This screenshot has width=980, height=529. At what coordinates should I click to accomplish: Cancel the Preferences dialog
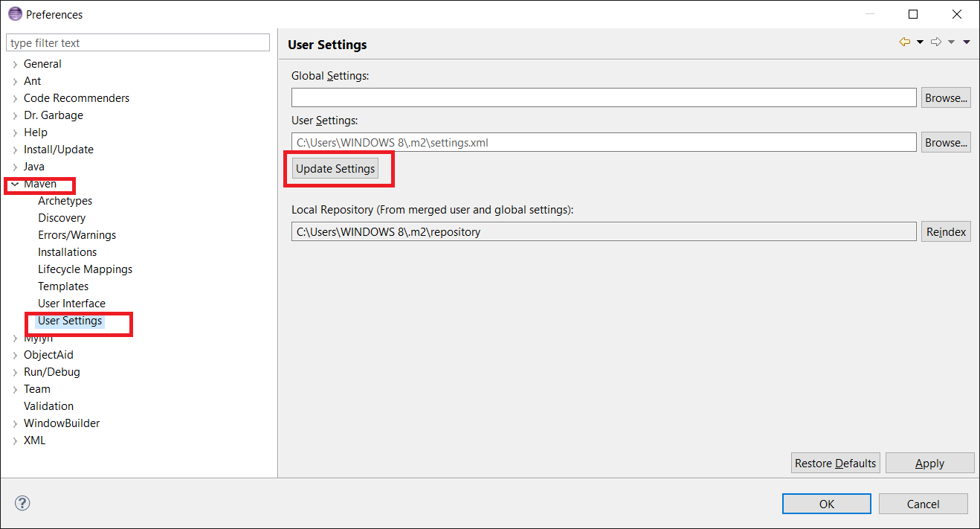tap(923, 504)
